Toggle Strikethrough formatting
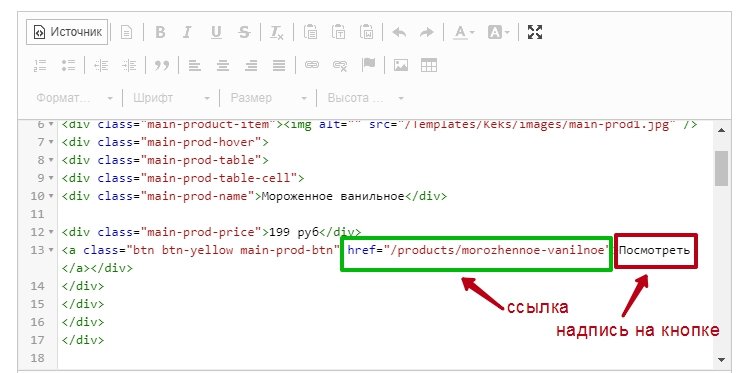This screenshot has height=373, width=740. click(244, 33)
